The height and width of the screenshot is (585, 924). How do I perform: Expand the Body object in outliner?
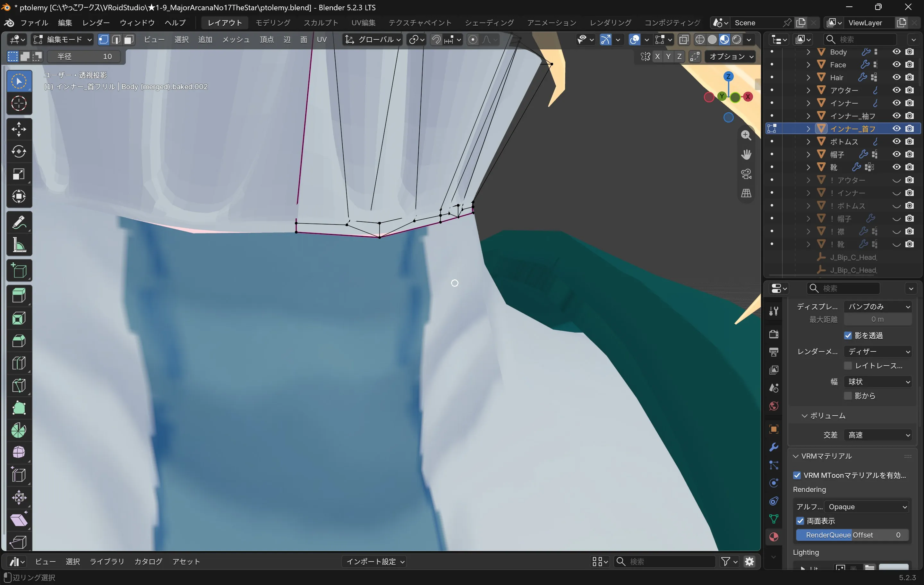tap(808, 52)
